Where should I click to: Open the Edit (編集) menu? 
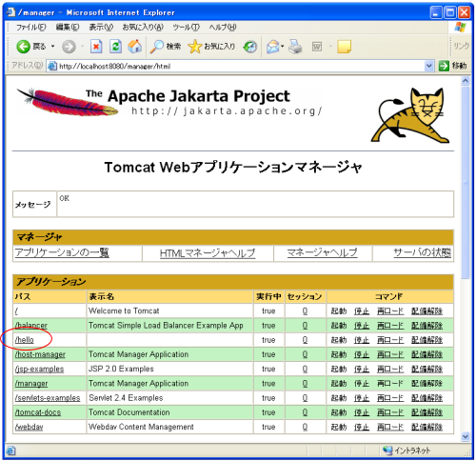tap(68, 28)
